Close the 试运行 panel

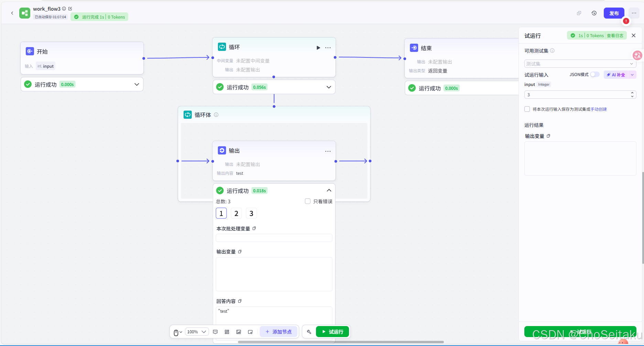point(634,35)
